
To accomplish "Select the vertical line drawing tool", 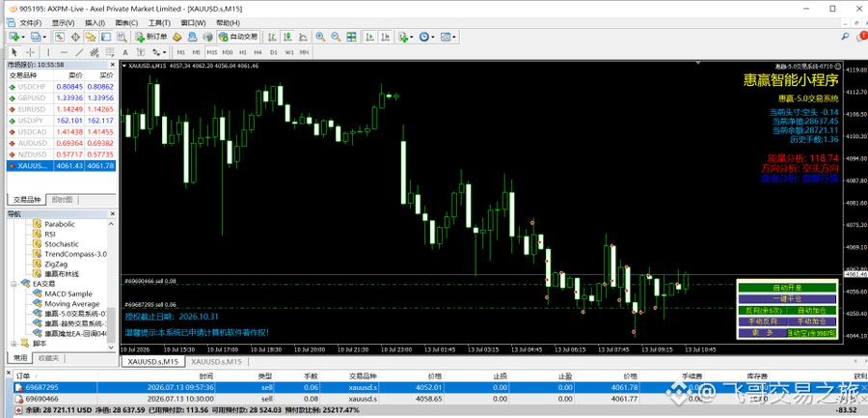I will click(x=49, y=52).
